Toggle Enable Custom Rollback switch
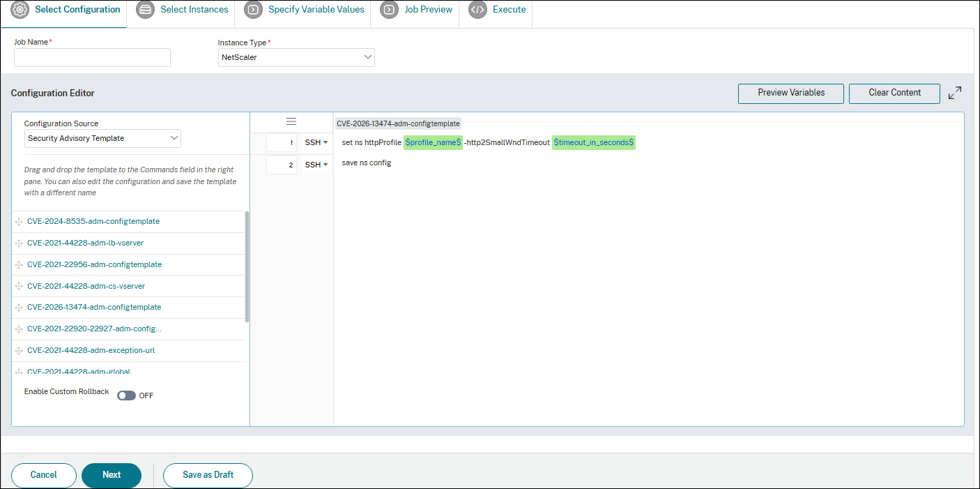The width and height of the screenshot is (980, 489). pyautogui.click(x=126, y=396)
